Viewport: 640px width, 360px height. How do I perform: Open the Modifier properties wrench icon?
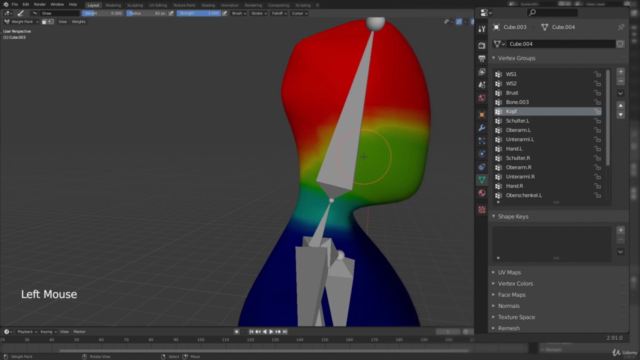point(482,128)
